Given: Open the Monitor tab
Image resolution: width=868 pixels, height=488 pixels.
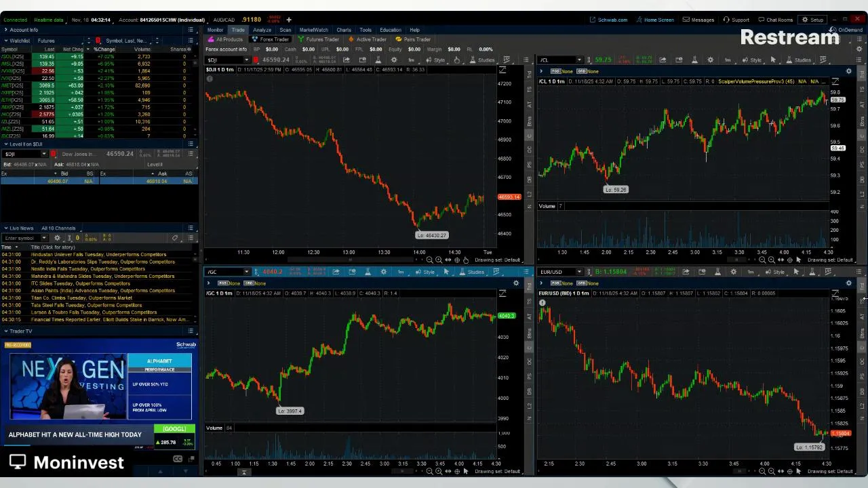Looking at the screenshot, I should tap(215, 30).
